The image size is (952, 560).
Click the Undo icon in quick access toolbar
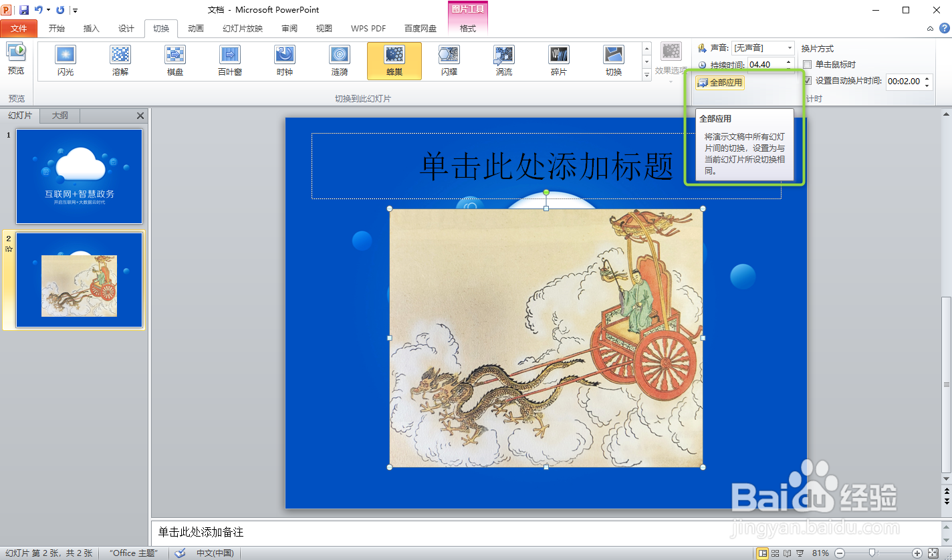click(39, 10)
